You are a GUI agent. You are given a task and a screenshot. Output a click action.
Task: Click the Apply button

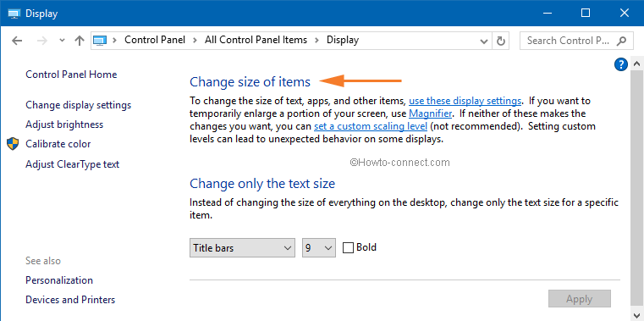point(579,299)
